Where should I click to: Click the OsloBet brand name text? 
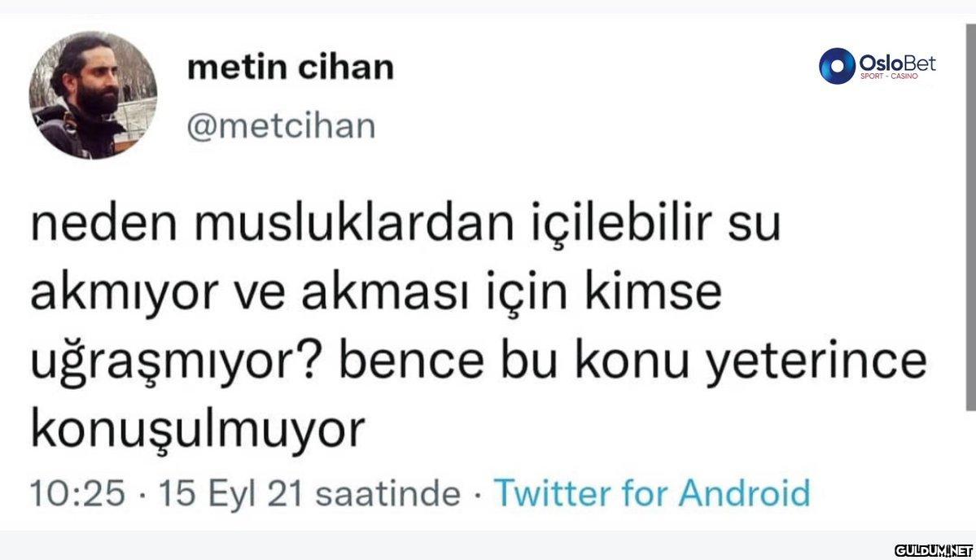coord(897,61)
